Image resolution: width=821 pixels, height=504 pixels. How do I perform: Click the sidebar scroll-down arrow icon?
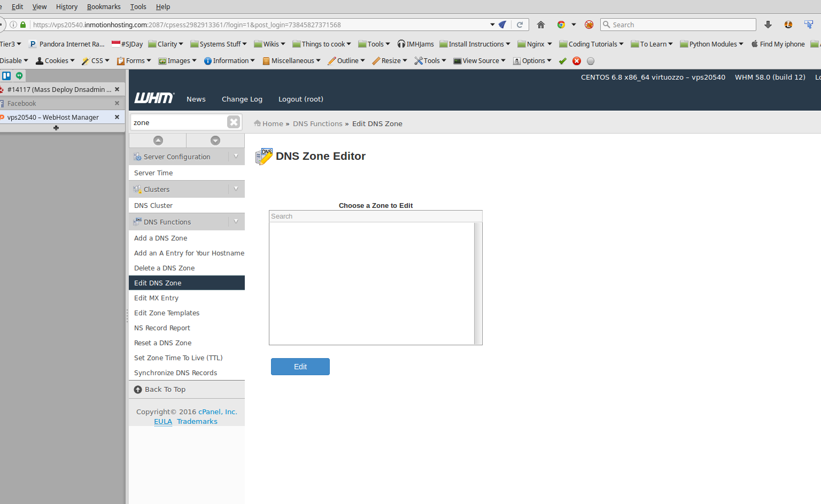tap(215, 141)
